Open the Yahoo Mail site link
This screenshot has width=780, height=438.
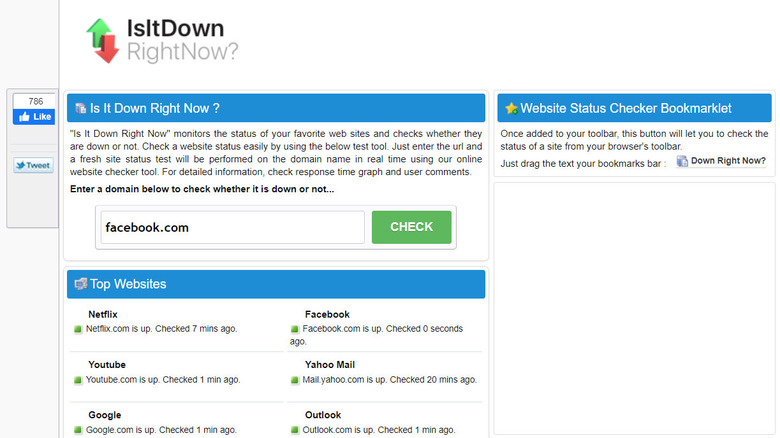[330, 365]
